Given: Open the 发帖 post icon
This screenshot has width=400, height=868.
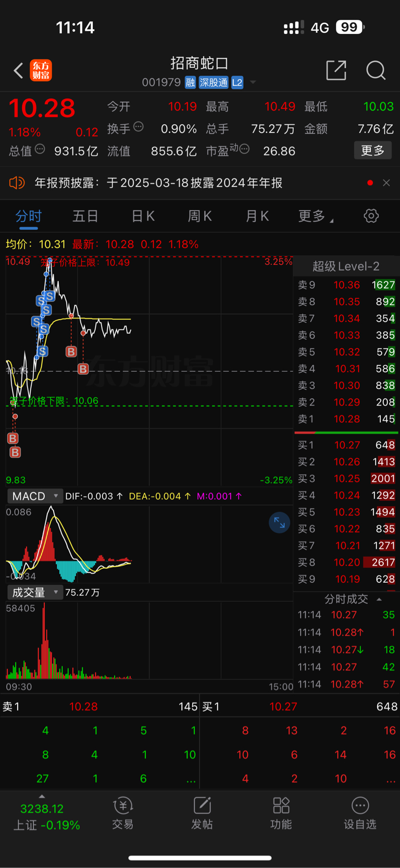Looking at the screenshot, I should point(202,813).
